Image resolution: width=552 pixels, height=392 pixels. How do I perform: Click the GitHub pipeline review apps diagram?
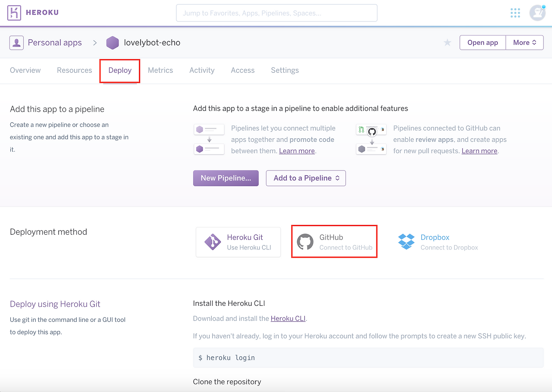[371, 139]
